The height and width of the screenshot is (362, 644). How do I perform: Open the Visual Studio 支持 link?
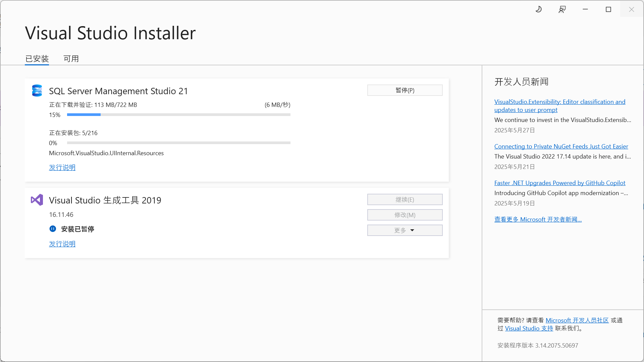click(x=529, y=328)
